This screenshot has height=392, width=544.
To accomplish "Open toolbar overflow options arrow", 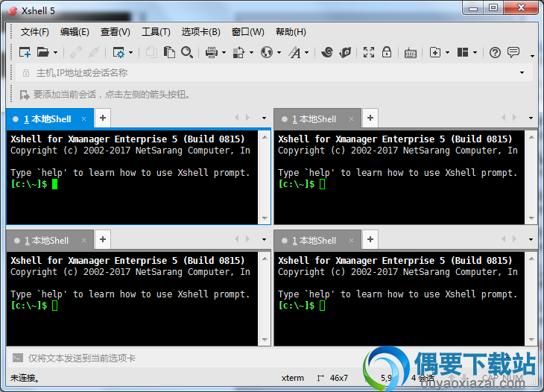I will pos(532,56).
